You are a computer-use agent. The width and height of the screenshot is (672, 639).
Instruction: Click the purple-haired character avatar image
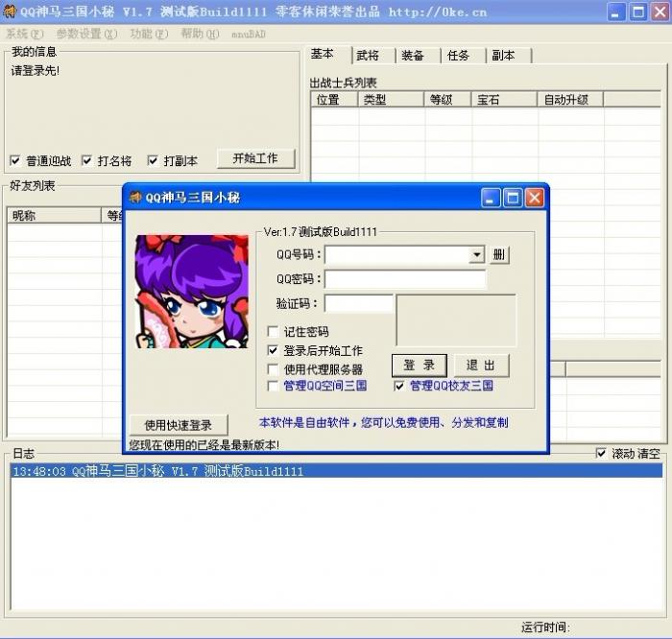click(192, 292)
